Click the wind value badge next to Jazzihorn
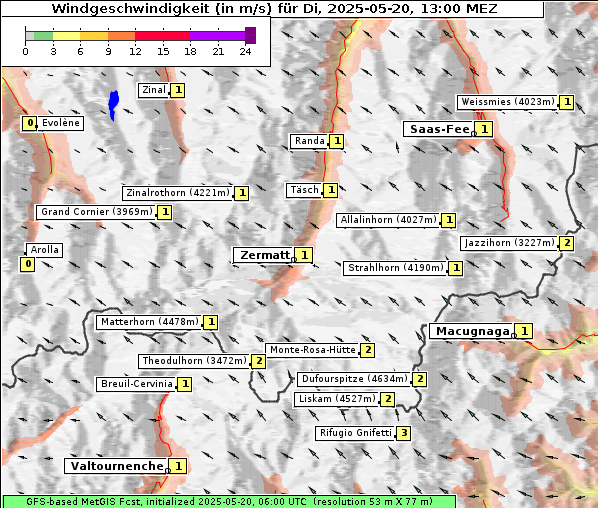 click(x=566, y=243)
